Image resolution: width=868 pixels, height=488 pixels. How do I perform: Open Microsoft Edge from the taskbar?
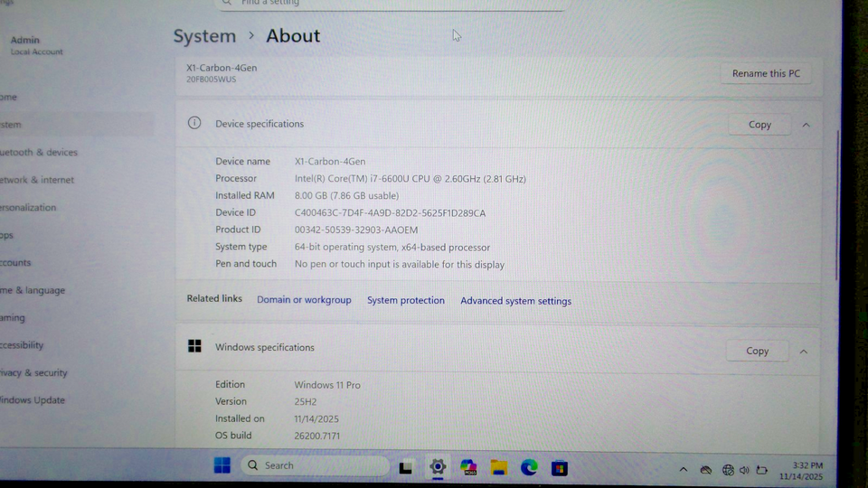tap(529, 467)
